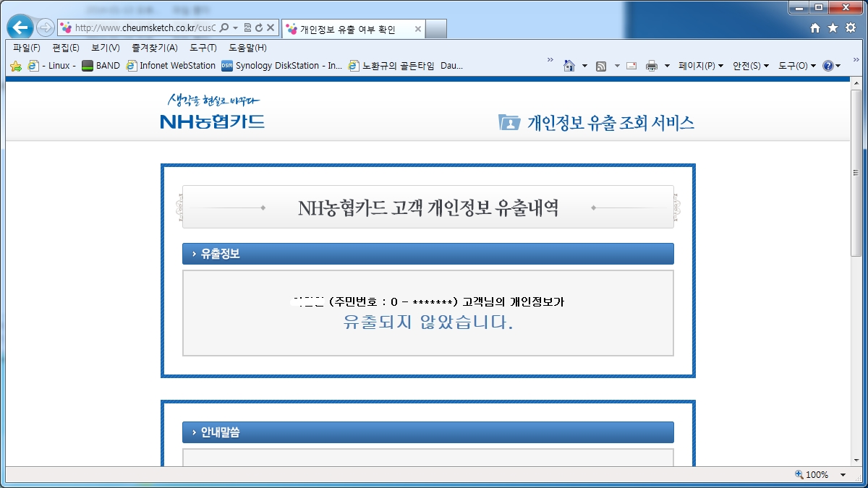Go back with the blue Back arrow
The image size is (868, 488).
[x=20, y=27]
